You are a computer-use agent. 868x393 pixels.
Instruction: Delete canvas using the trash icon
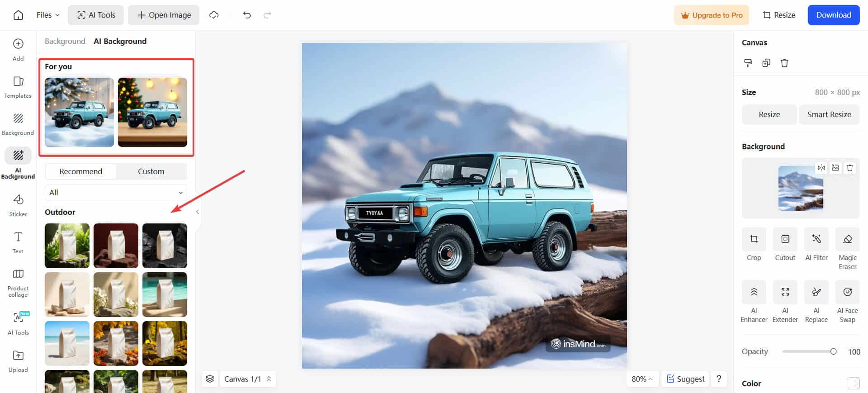[x=784, y=63]
